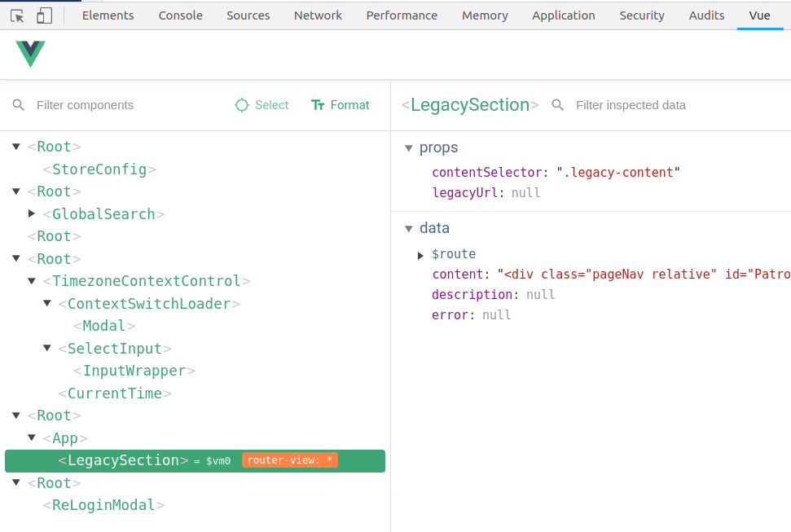
Task: Collapse the Root containing App
Action: [x=16, y=415]
